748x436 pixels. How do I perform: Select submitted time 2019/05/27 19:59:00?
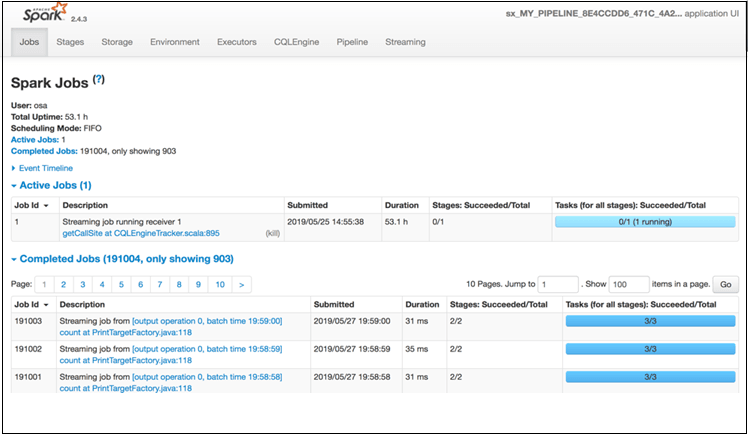pyautogui.click(x=352, y=321)
